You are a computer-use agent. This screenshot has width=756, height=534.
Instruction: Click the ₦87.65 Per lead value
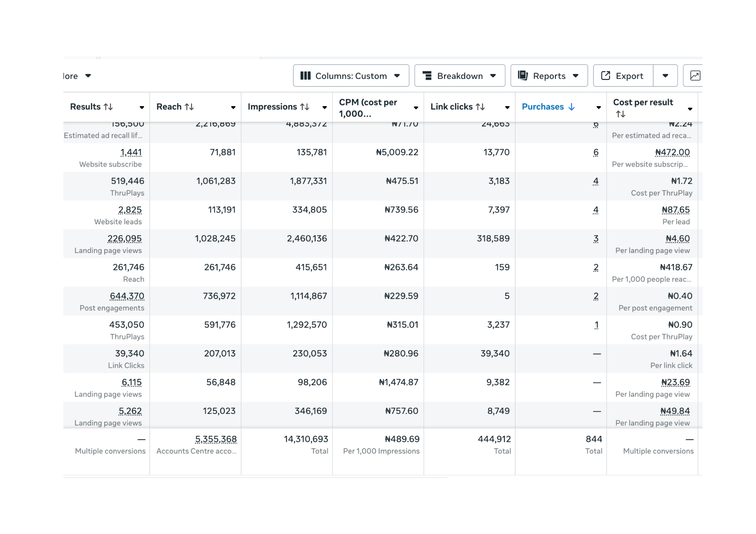(676, 210)
